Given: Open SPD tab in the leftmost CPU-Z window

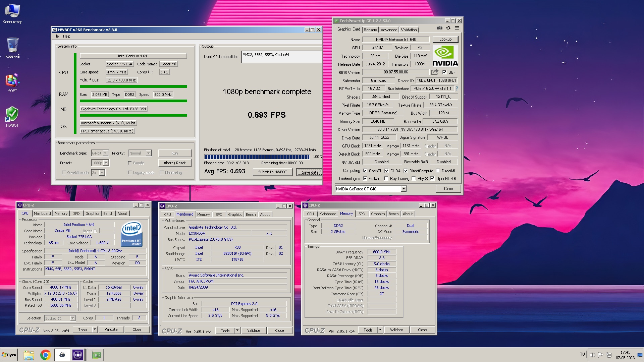Looking at the screenshot, I should 76,214.
